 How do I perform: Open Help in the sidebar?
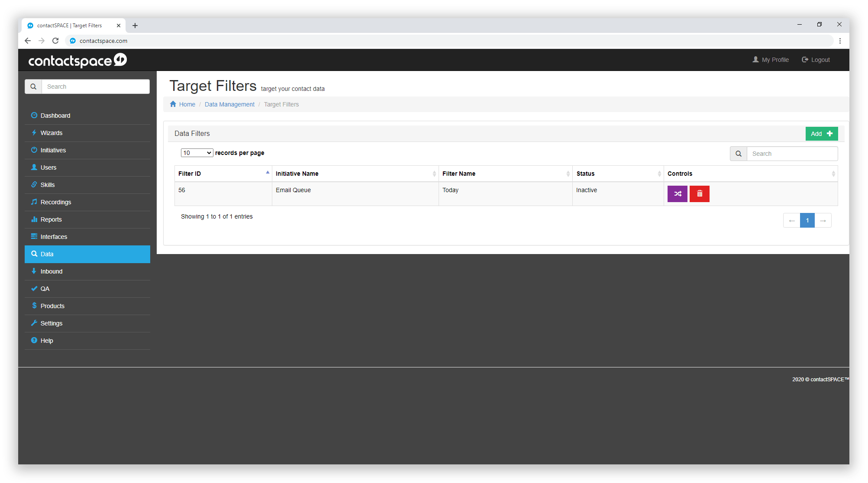click(x=87, y=341)
